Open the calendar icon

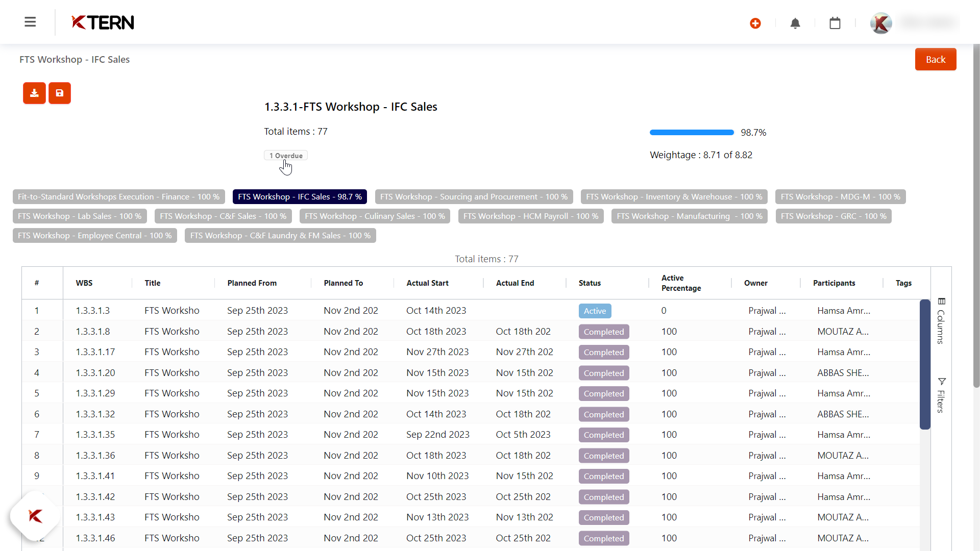click(835, 23)
